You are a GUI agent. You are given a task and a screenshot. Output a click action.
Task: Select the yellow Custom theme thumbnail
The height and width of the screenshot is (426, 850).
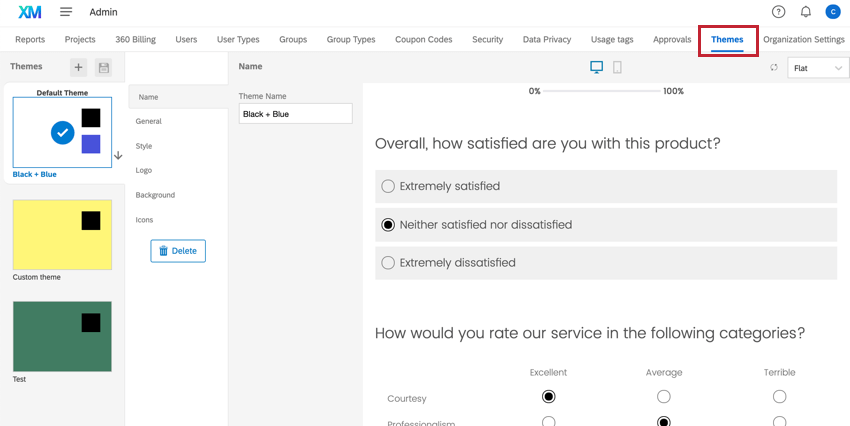tap(62, 235)
